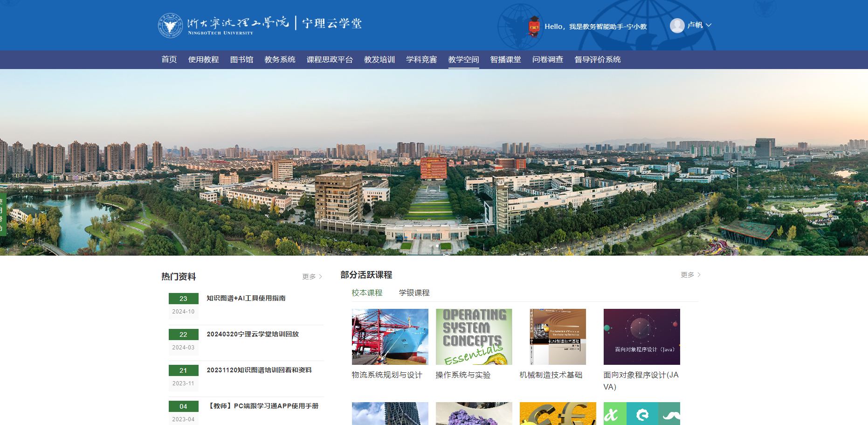
Task: Click the green 23 date badge
Action: [x=183, y=299]
